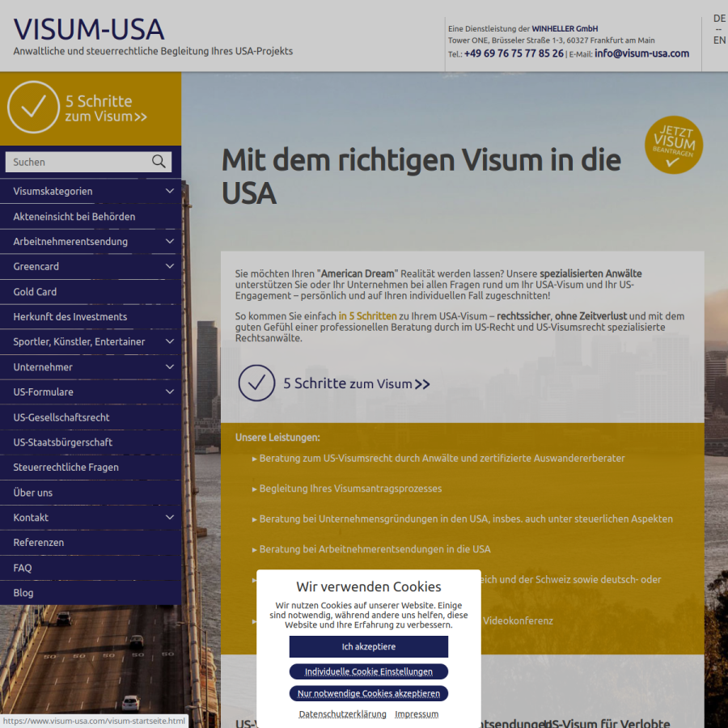Click the Greencard menu label

36,266
